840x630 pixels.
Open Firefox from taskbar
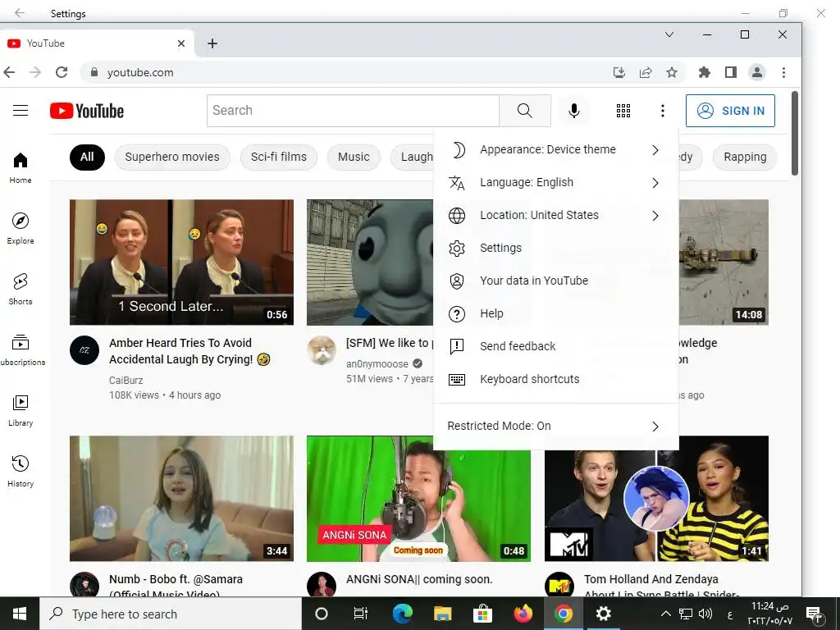coord(523,614)
